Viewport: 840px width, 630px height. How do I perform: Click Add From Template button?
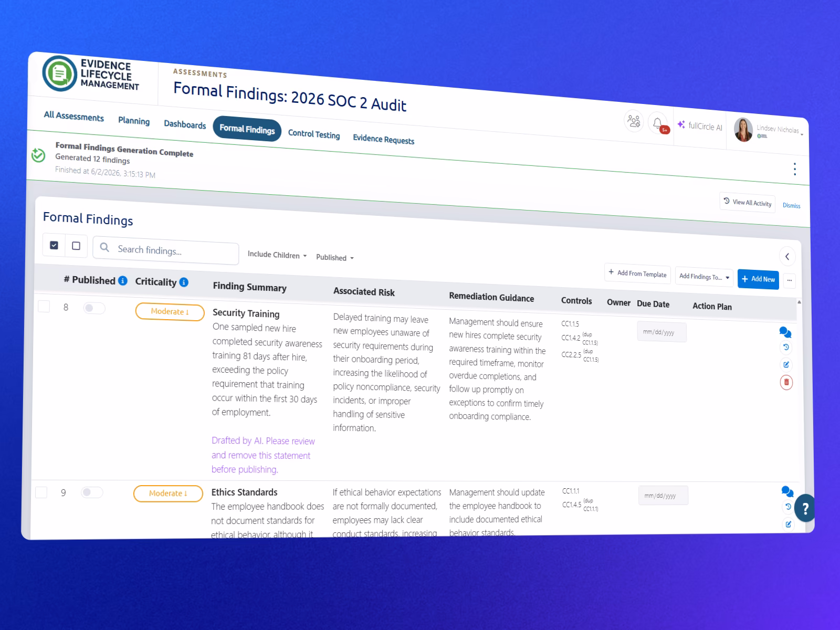[637, 274]
